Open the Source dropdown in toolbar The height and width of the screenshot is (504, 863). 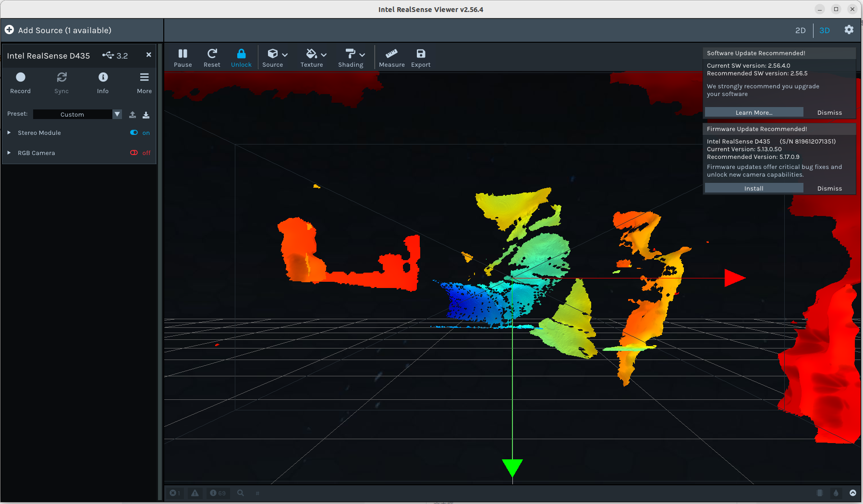pyautogui.click(x=275, y=58)
